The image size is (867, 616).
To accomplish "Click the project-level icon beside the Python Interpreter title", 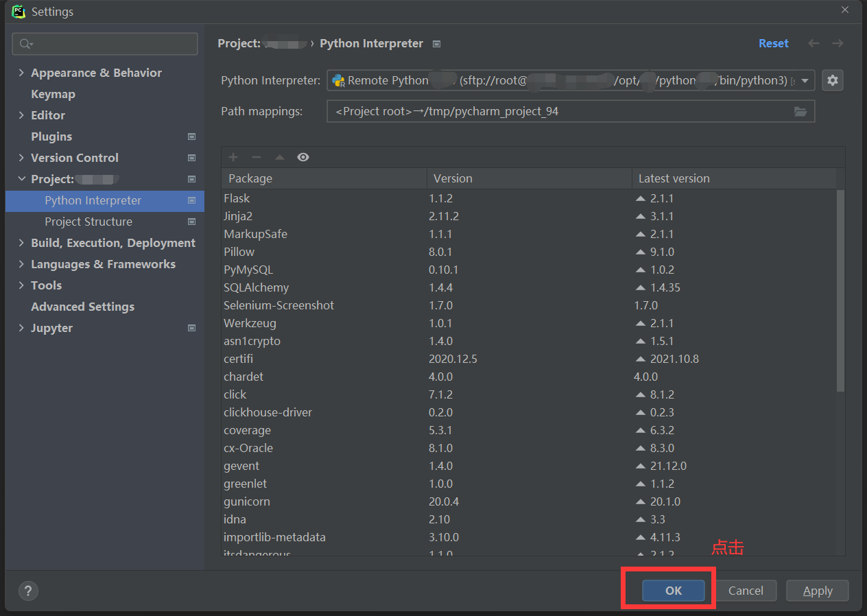I will click(437, 44).
